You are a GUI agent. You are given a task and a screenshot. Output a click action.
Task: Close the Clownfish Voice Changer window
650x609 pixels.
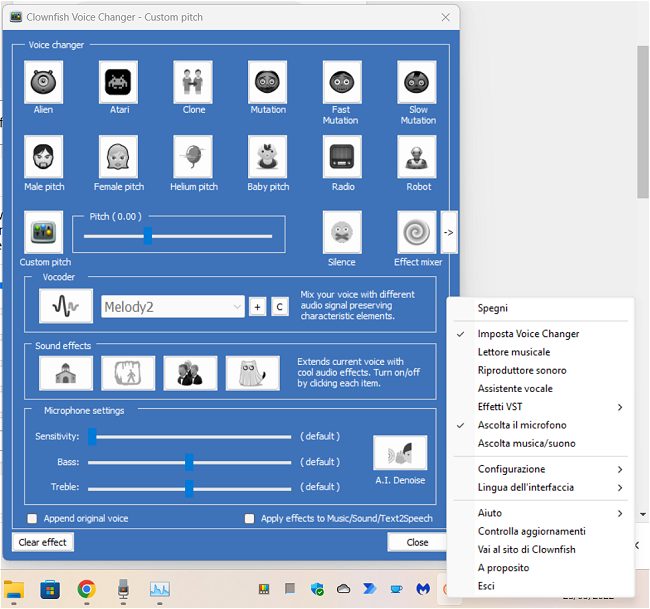446,17
